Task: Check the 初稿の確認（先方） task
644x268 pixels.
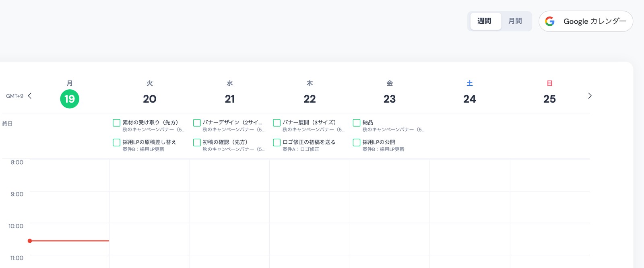Action: [197, 142]
